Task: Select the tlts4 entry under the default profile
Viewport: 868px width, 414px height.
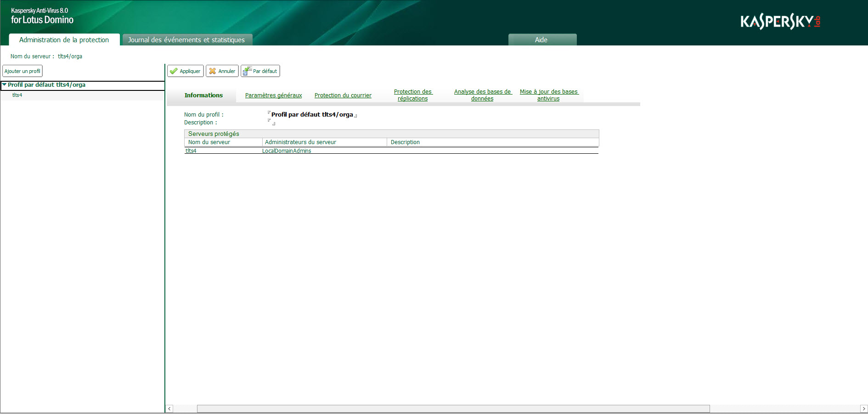Action: tap(17, 95)
